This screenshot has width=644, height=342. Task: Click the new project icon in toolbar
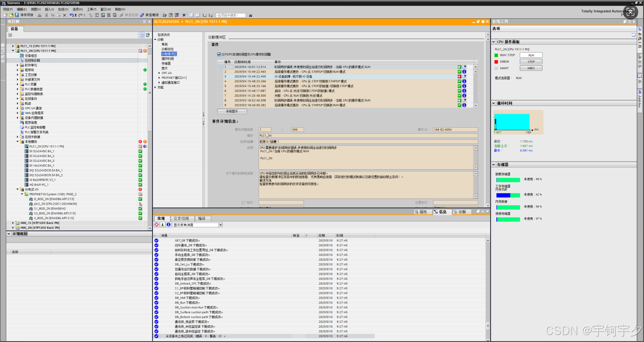[x=5, y=15]
